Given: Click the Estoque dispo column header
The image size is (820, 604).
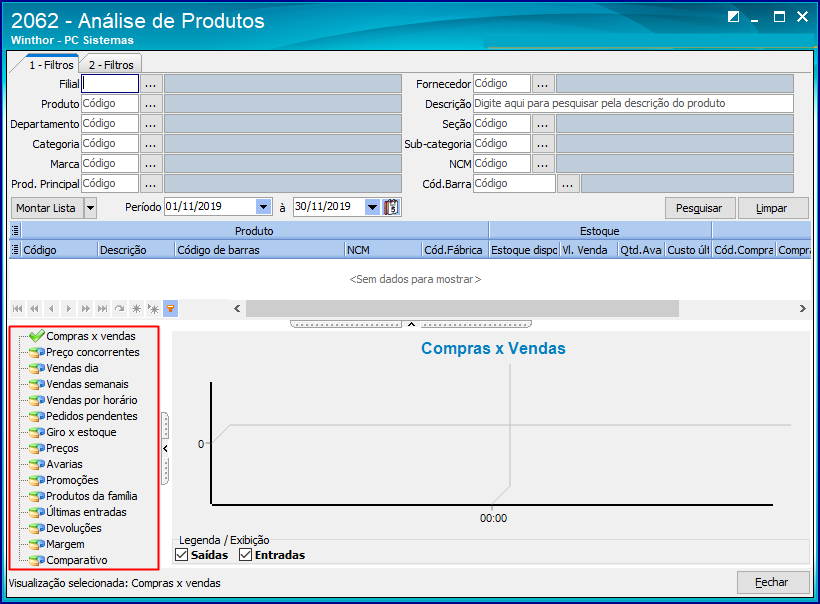Looking at the screenshot, I should (x=524, y=250).
